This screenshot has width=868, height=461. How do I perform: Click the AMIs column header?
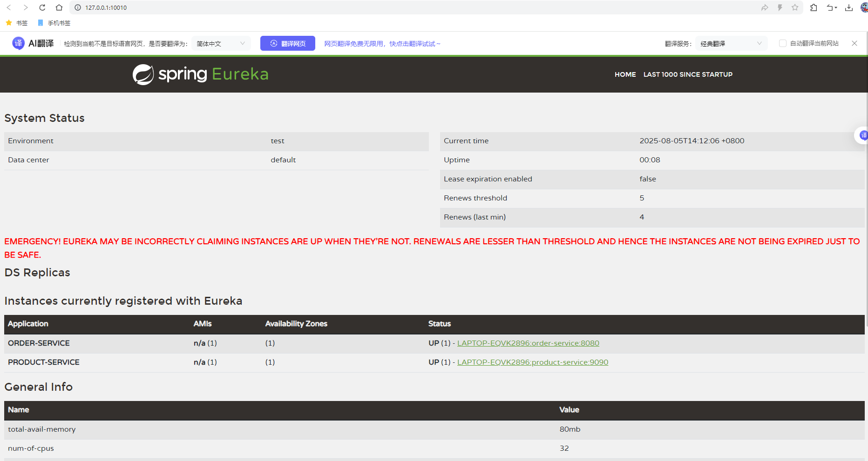pos(203,324)
